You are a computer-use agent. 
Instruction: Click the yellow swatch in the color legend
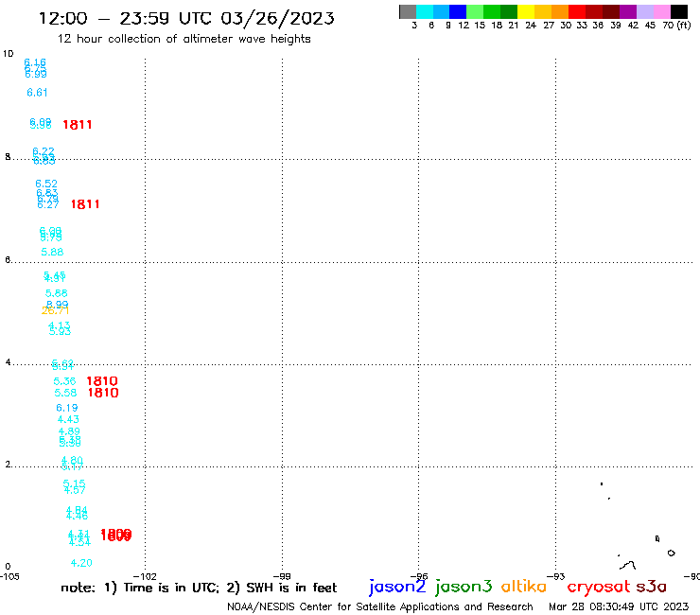point(526,11)
